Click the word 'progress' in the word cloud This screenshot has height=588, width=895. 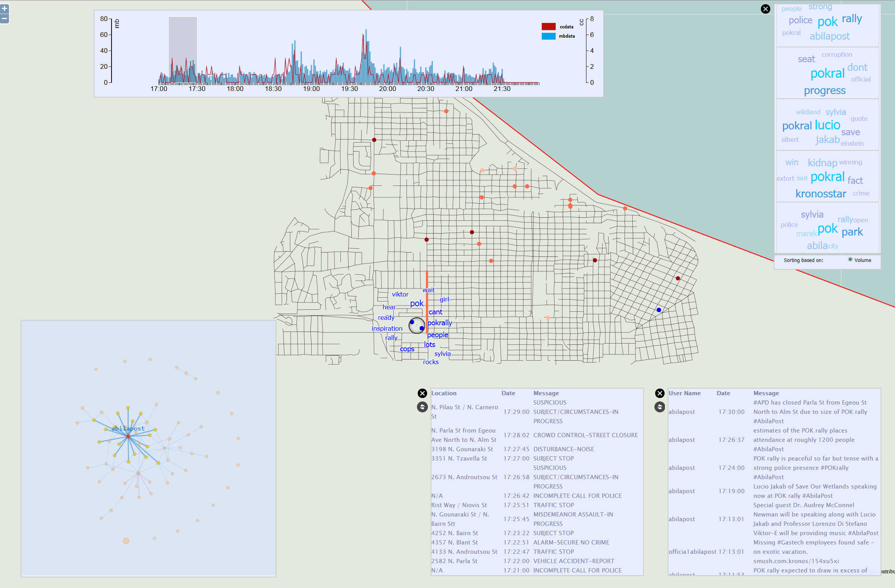(825, 90)
